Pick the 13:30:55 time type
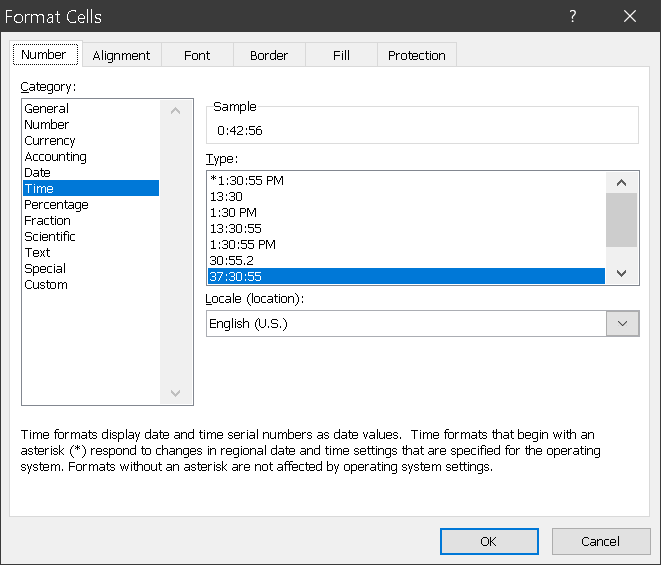 [x=406, y=229]
